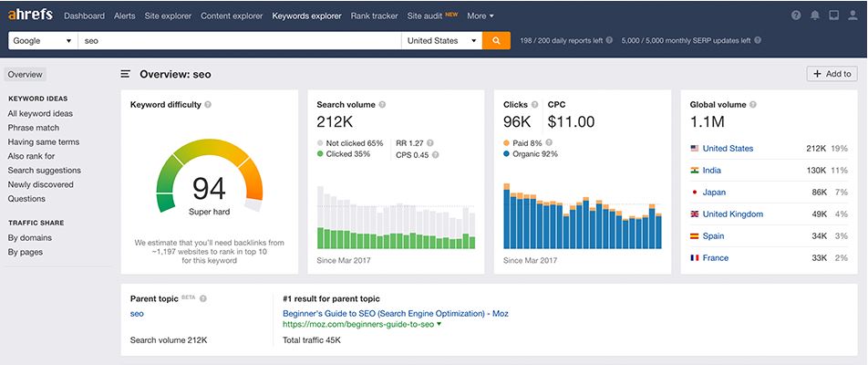Open Site audit
The height and width of the screenshot is (365, 868).
pos(425,16)
